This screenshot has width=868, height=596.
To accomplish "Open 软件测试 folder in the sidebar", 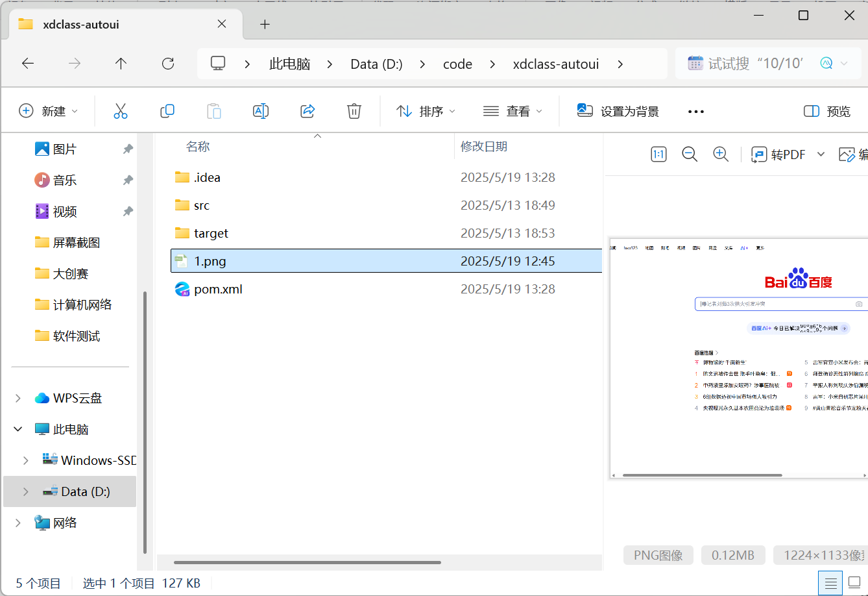I will 76,336.
